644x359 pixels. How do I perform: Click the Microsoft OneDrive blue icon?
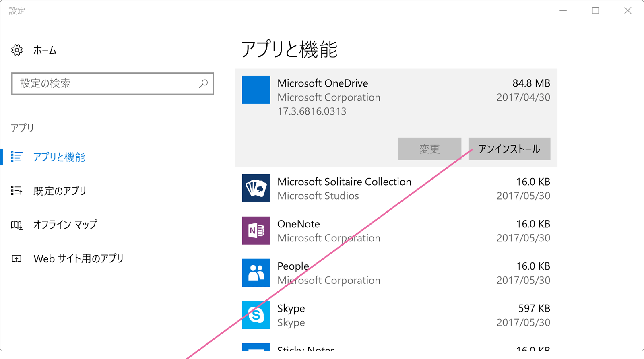point(256,90)
